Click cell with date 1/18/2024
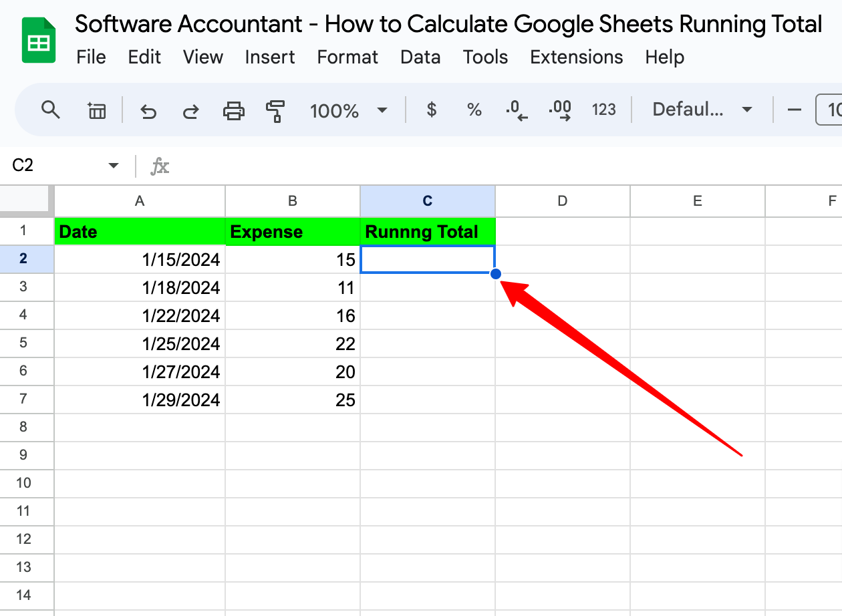 (x=140, y=287)
